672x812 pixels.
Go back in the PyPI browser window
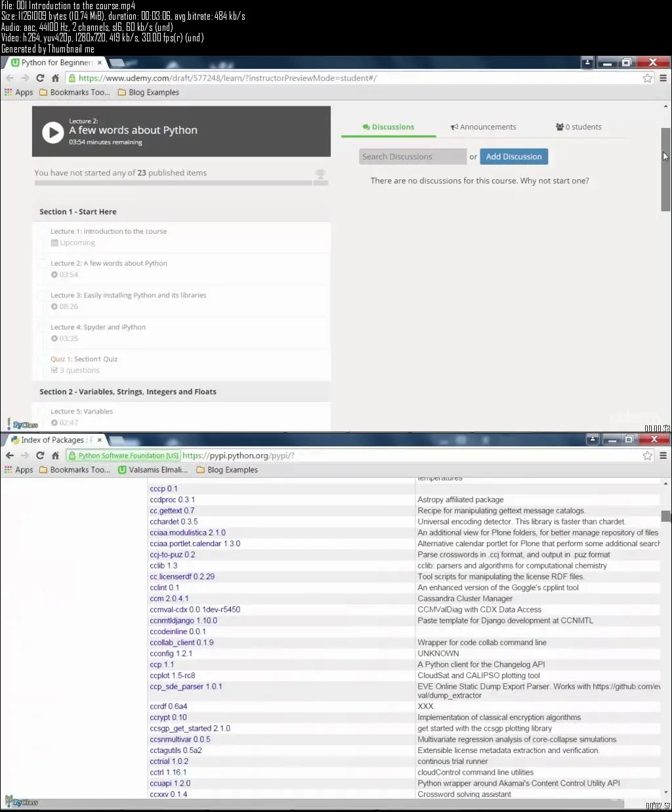10,456
